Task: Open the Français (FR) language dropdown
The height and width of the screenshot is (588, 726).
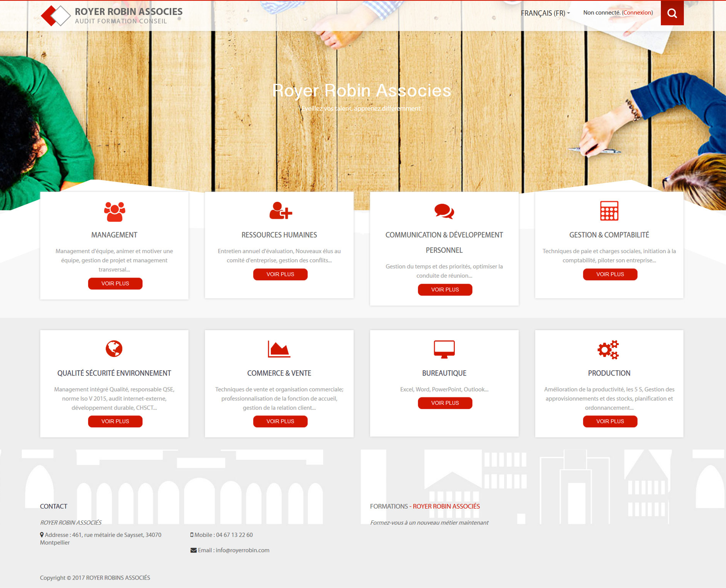Action: [545, 13]
